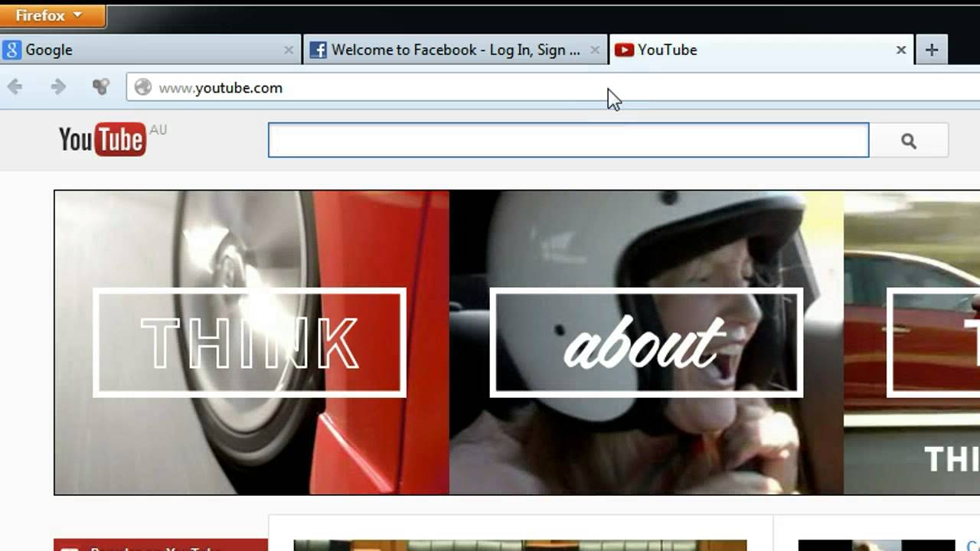Switch to the Google tab
The width and height of the screenshot is (980, 551).
151,50
